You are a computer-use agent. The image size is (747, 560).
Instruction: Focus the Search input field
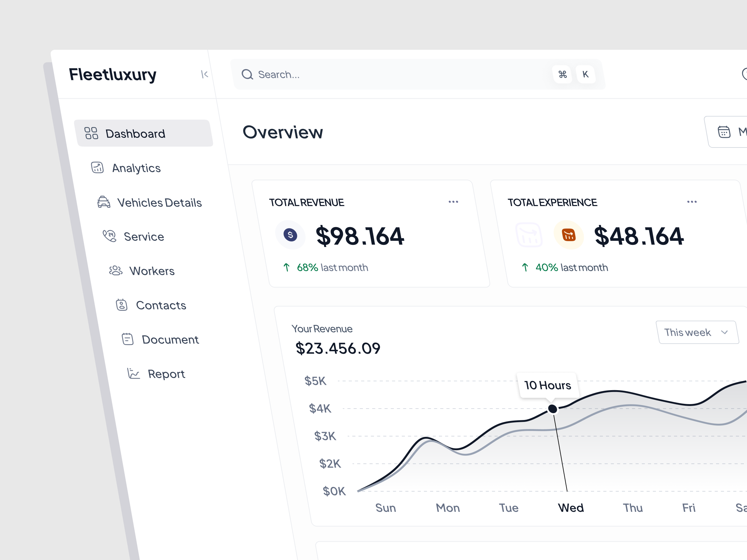tap(418, 74)
